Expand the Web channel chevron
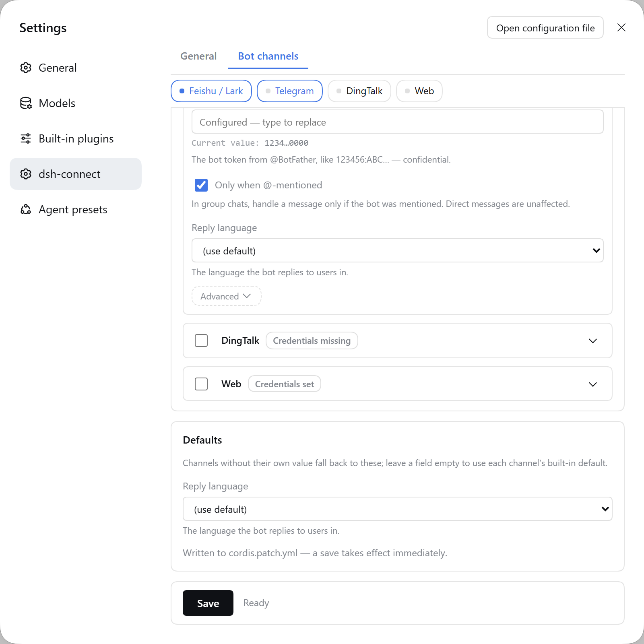 [593, 384]
